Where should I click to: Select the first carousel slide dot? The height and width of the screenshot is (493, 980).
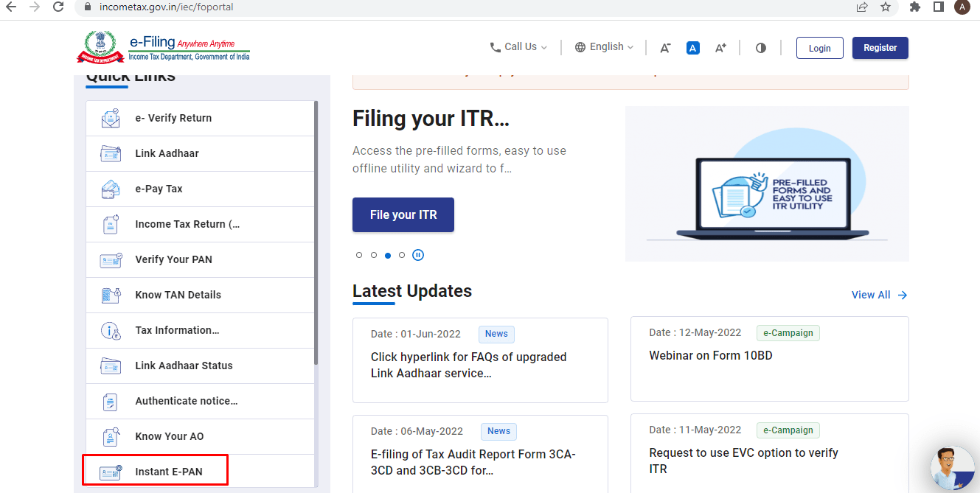(x=359, y=255)
